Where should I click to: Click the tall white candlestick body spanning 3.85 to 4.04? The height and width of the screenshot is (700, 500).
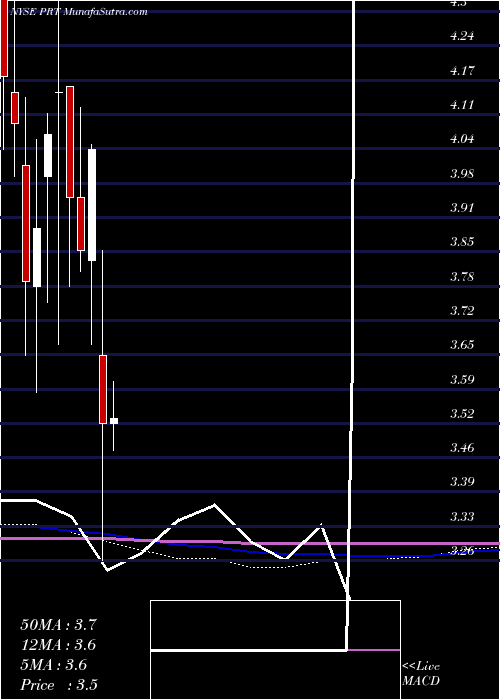click(92, 205)
